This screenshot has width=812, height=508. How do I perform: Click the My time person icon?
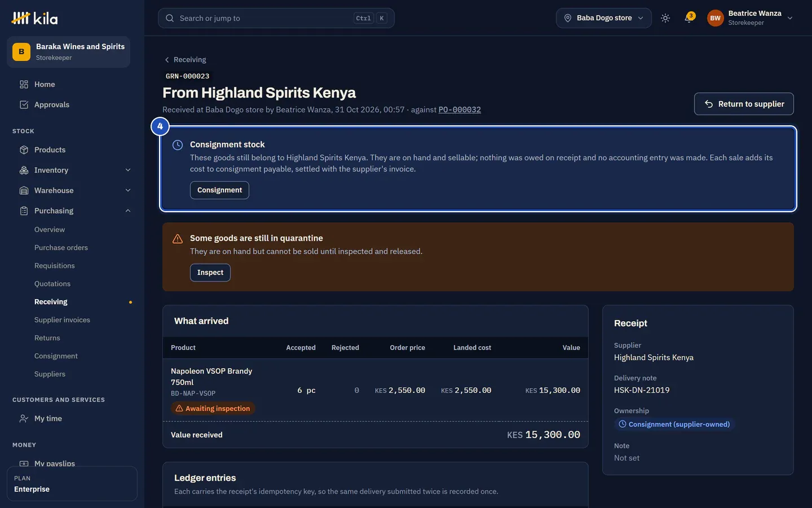point(24,418)
